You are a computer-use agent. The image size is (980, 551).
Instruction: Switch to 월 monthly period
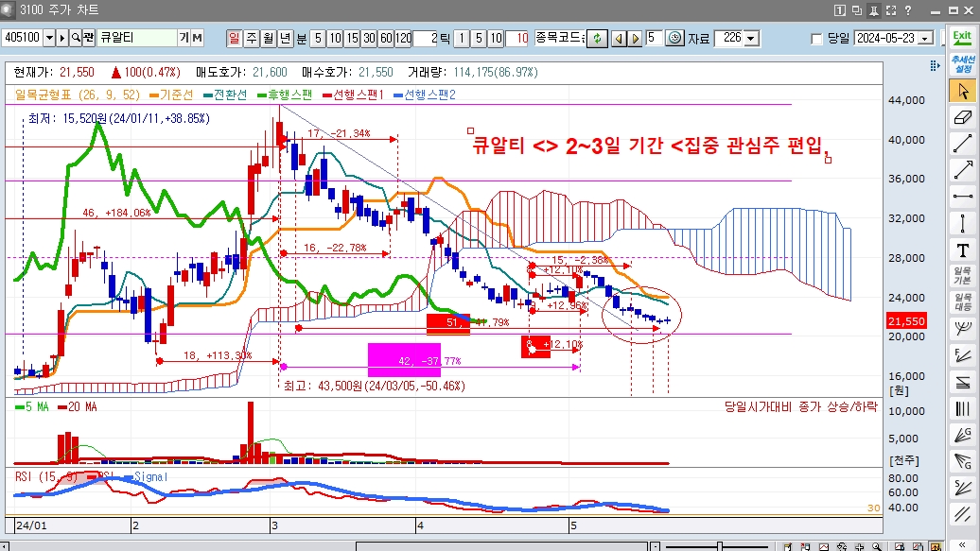269,38
